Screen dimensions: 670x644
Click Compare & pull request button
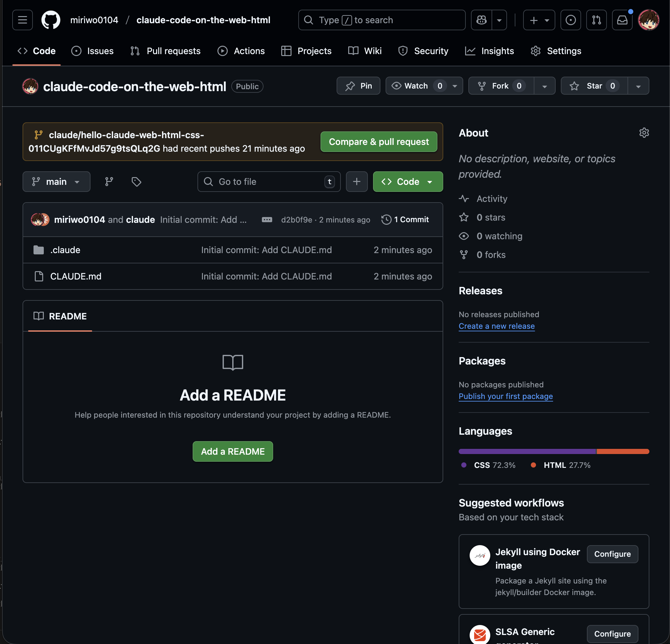pyautogui.click(x=378, y=142)
